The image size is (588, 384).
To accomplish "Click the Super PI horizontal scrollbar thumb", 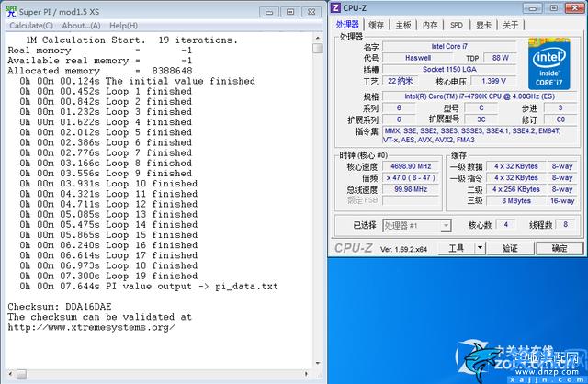I will coord(22,374).
